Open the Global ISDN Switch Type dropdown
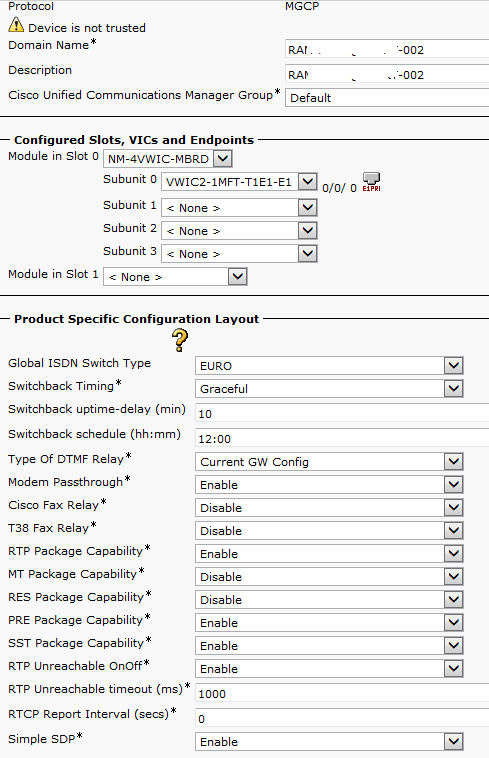This screenshot has height=758, width=489. (329, 365)
